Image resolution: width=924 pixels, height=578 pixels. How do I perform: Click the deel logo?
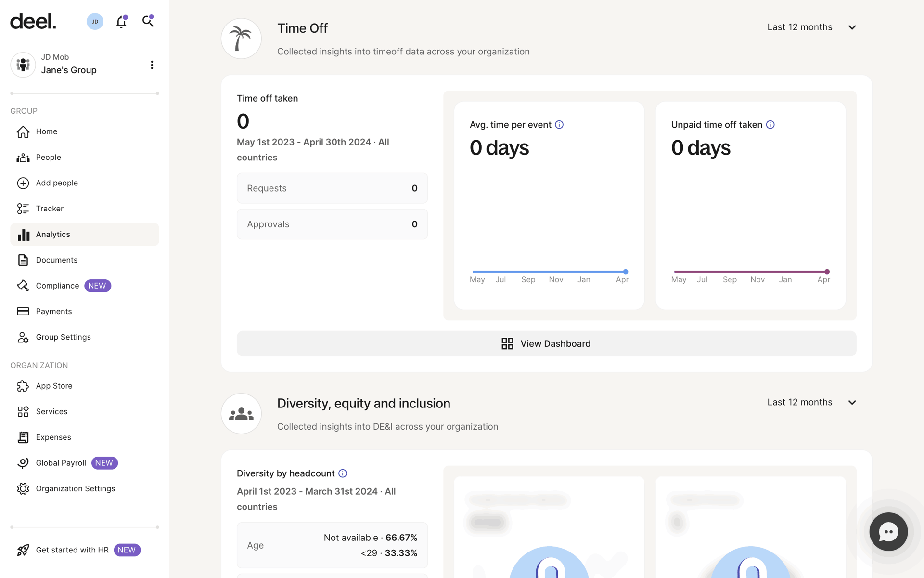tap(33, 21)
